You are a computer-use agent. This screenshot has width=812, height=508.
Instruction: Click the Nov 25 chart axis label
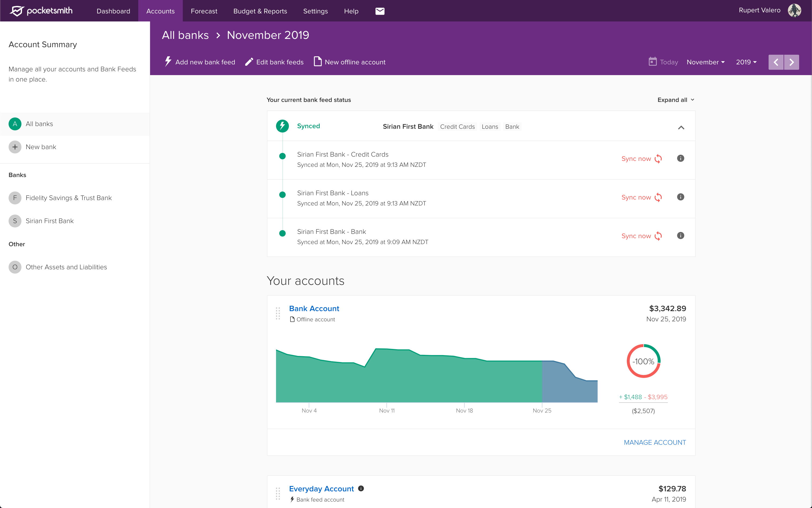click(542, 411)
